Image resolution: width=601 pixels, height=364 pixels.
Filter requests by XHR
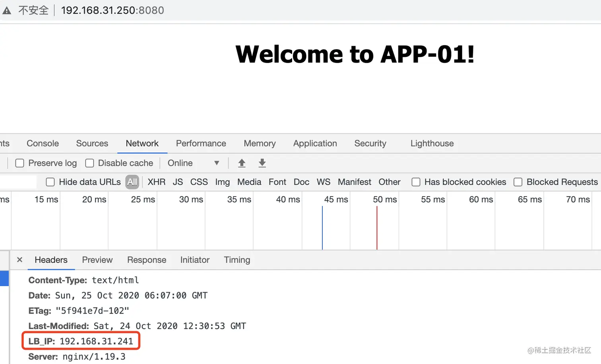point(157,182)
